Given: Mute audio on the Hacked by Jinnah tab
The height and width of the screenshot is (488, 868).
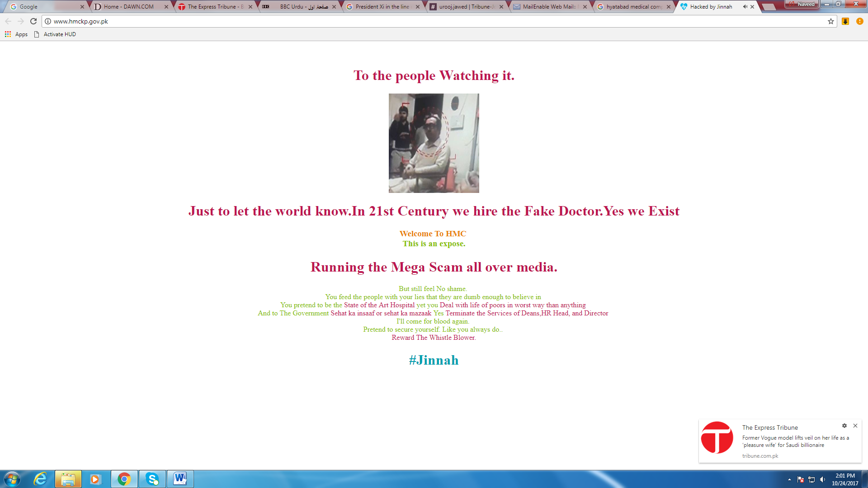Looking at the screenshot, I should (745, 7).
